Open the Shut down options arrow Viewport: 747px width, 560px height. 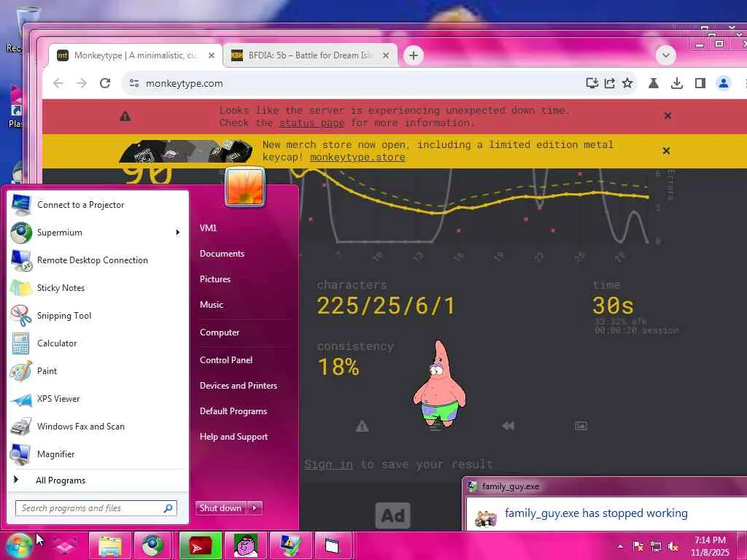click(255, 508)
